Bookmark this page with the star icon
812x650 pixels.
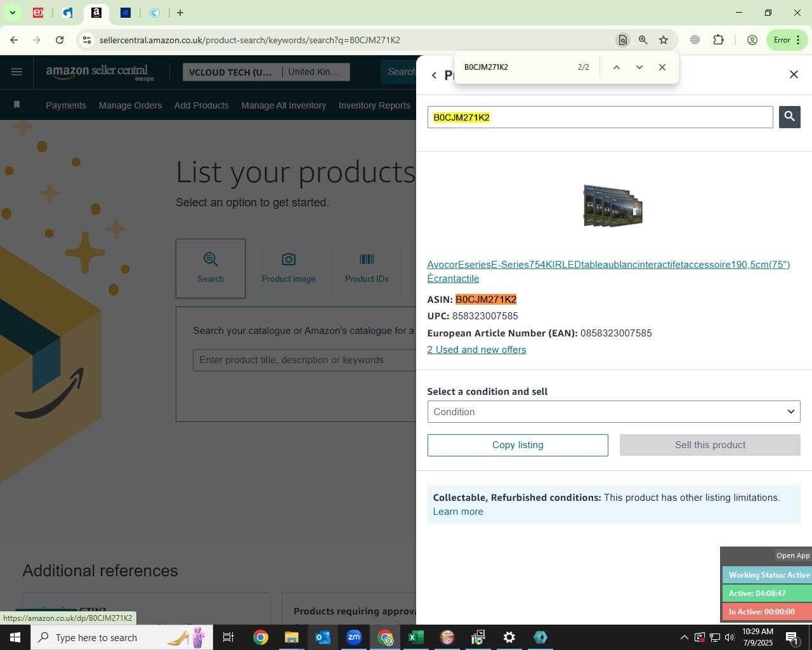click(664, 40)
